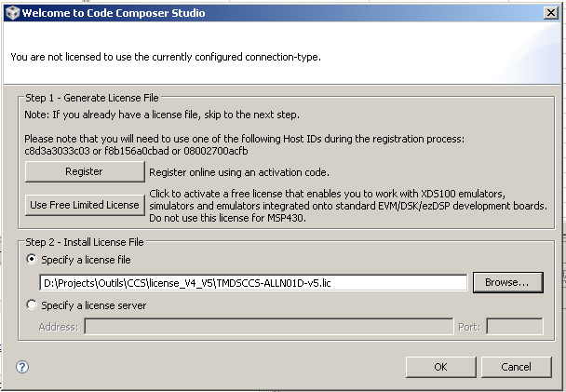Select the Specify a license file radio
Image resolution: width=566 pixels, height=392 pixels.
pos(32,259)
